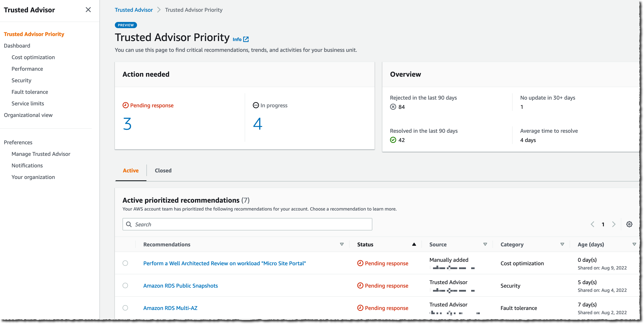Image resolution: width=644 pixels, height=324 pixels.
Task: Switch to the Closed tab
Action: (x=163, y=170)
